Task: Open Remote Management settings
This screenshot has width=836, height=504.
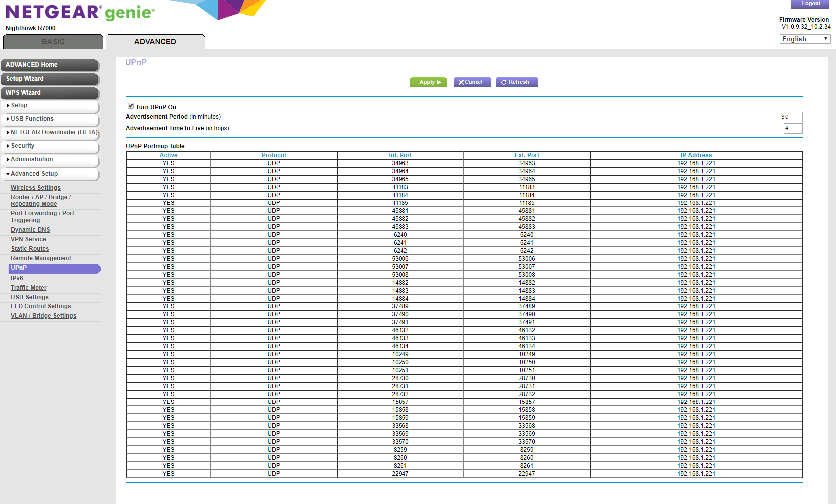Action: point(41,258)
